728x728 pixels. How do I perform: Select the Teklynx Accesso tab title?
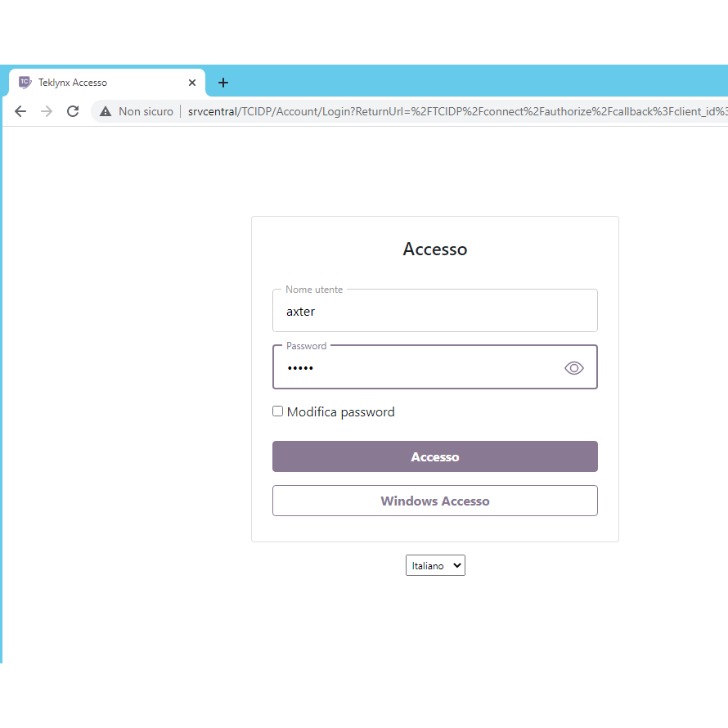(x=73, y=83)
